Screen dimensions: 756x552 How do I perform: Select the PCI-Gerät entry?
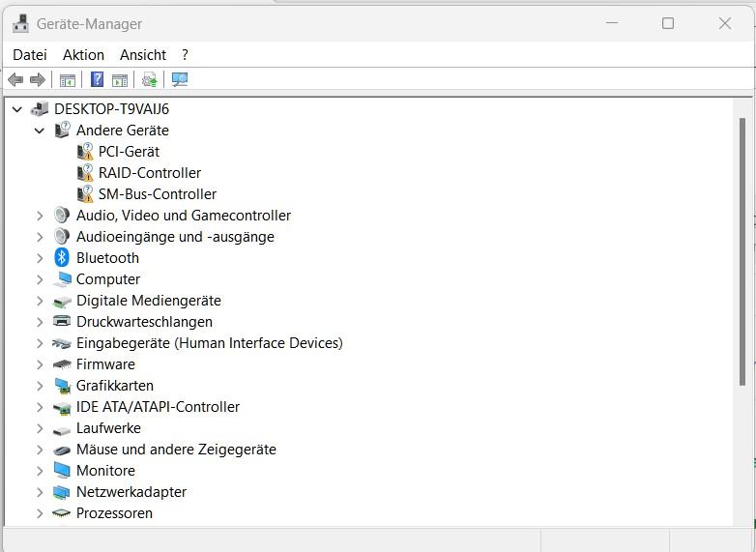tap(129, 152)
